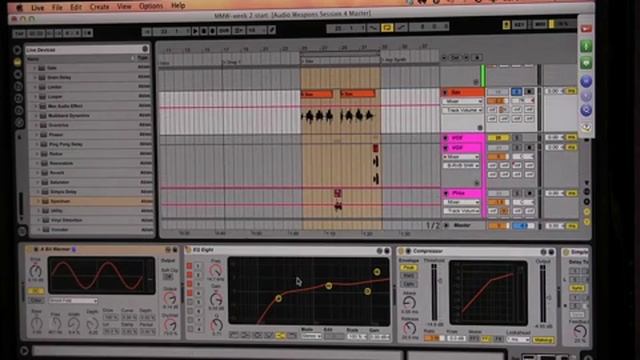Open the Live menu
The image size is (640, 360).
click(37, 8)
